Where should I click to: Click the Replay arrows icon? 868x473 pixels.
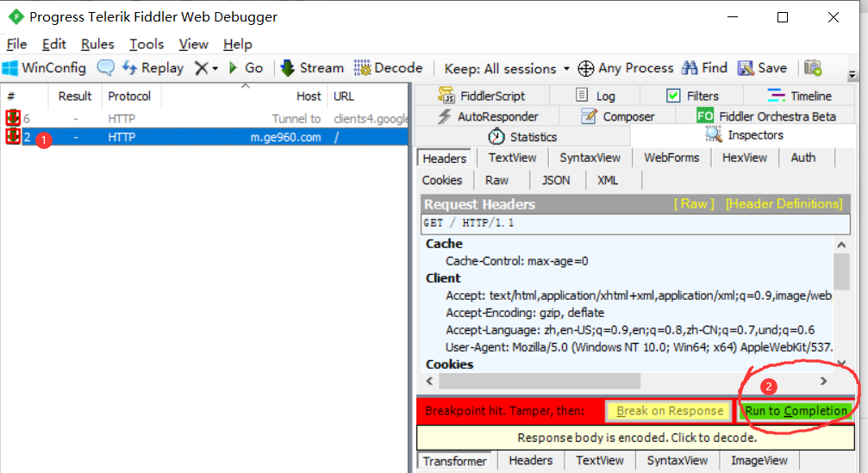click(x=129, y=68)
